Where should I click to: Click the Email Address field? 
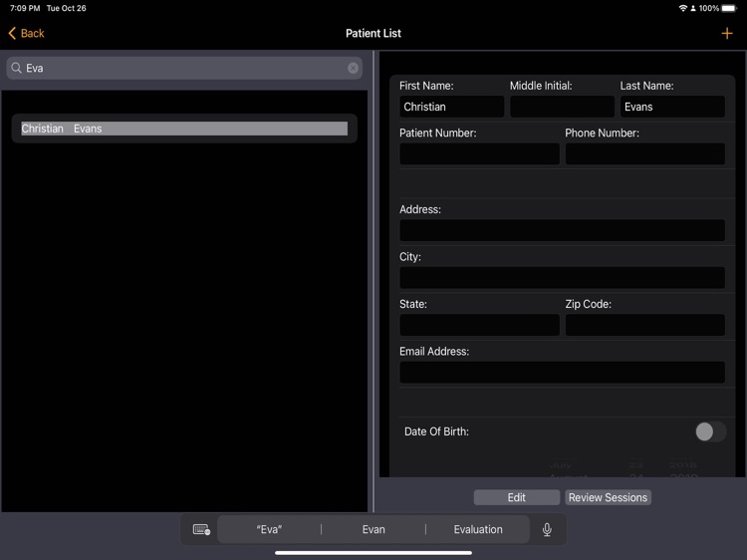tap(562, 373)
